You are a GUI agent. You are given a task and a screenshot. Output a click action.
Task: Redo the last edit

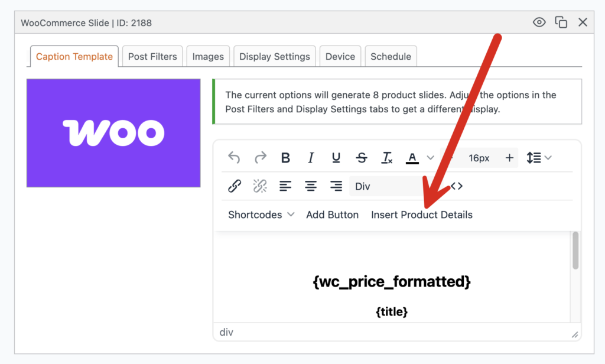point(260,157)
